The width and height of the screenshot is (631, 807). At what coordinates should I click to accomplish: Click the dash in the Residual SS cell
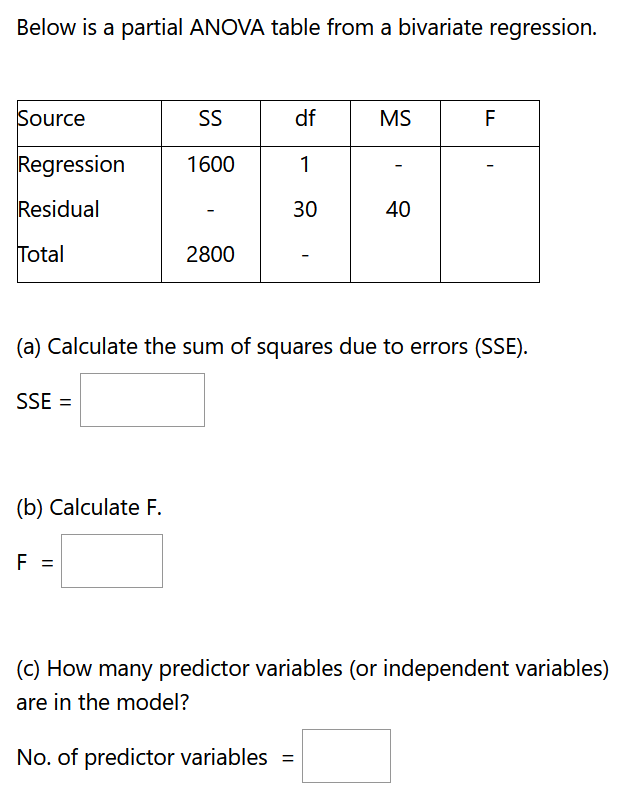coord(210,209)
